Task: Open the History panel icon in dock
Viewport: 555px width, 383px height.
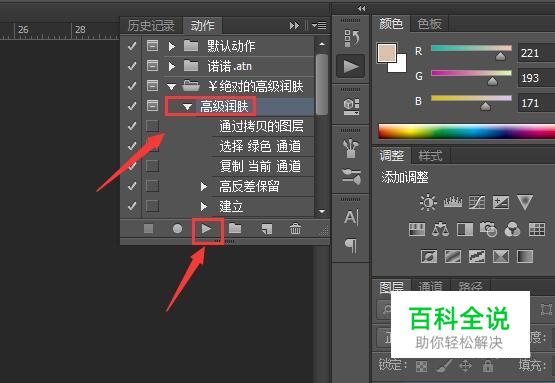Action: tap(350, 38)
